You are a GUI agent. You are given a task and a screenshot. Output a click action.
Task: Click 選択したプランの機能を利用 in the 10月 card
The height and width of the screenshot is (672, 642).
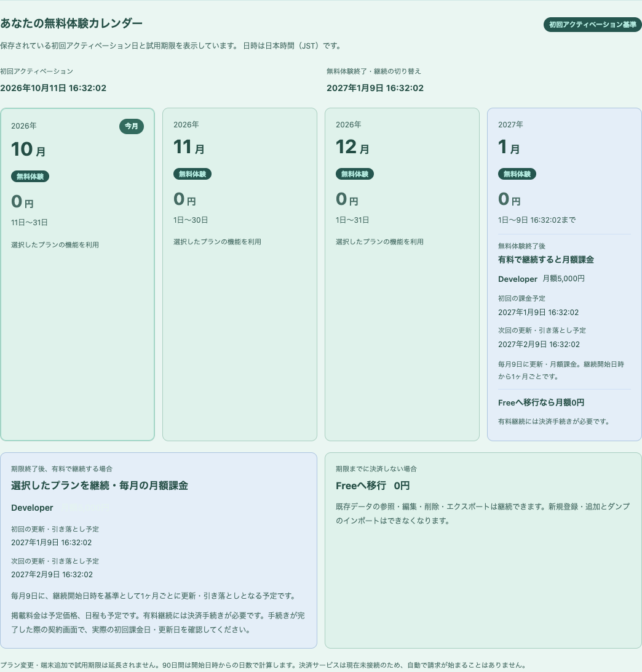(55, 245)
